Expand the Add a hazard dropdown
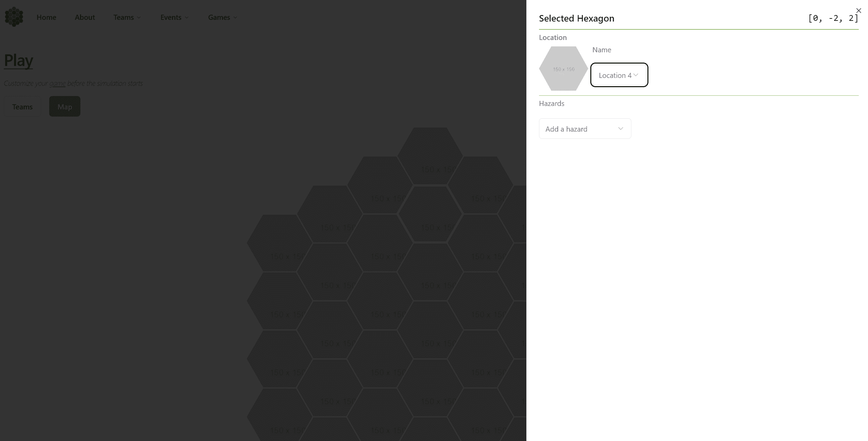The image size is (868, 441). coord(585,128)
